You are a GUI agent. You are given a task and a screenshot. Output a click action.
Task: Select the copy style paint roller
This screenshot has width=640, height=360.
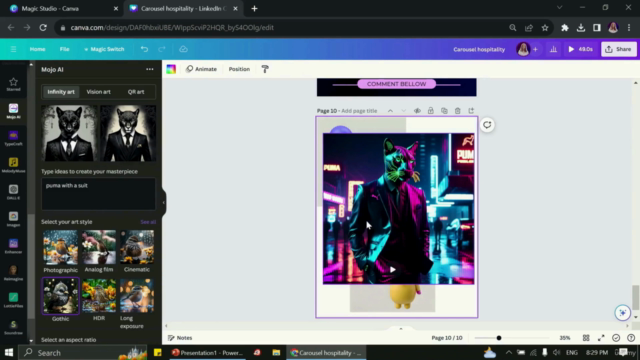(x=265, y=69)
